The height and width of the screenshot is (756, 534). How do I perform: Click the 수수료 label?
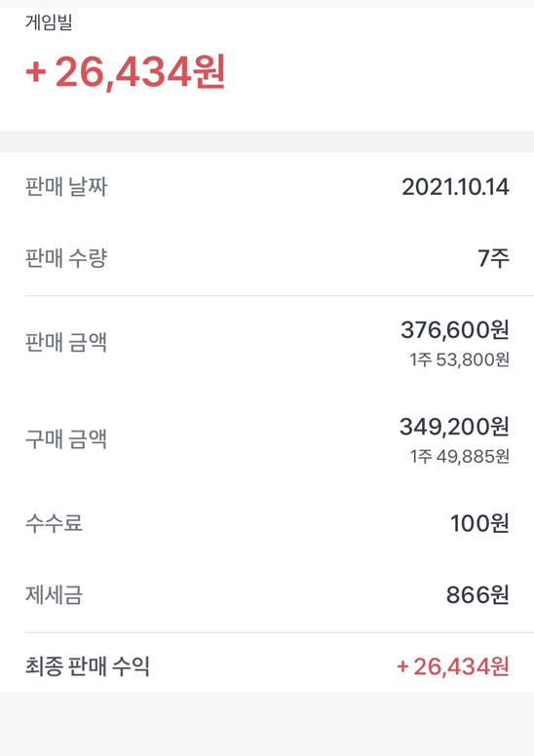[54, 523]
